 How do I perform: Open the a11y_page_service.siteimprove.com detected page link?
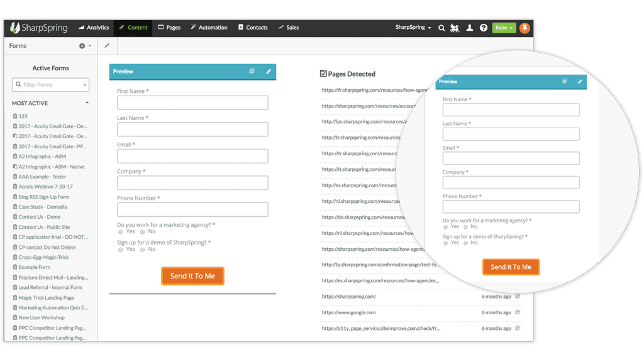[380, 328]
